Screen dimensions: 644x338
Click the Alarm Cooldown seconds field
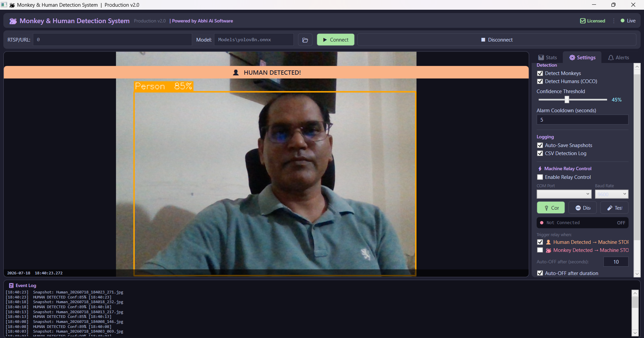pos(582,120)
